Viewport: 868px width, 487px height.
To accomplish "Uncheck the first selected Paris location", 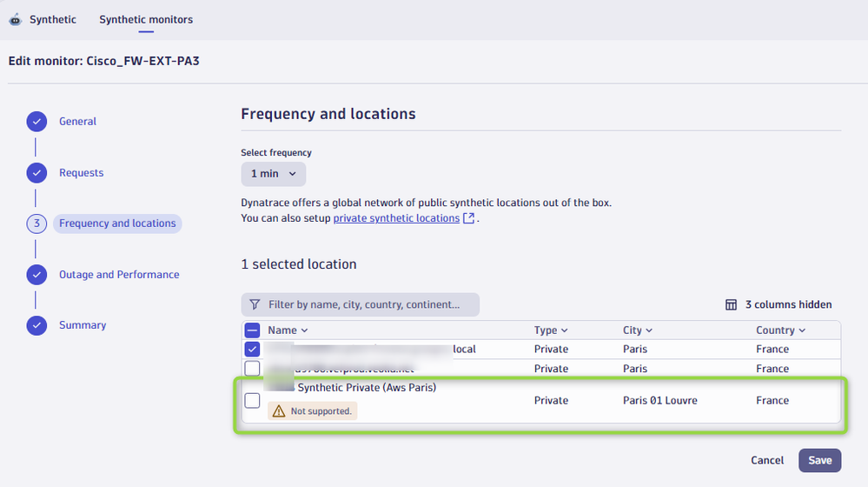I will tap(252, 349).
